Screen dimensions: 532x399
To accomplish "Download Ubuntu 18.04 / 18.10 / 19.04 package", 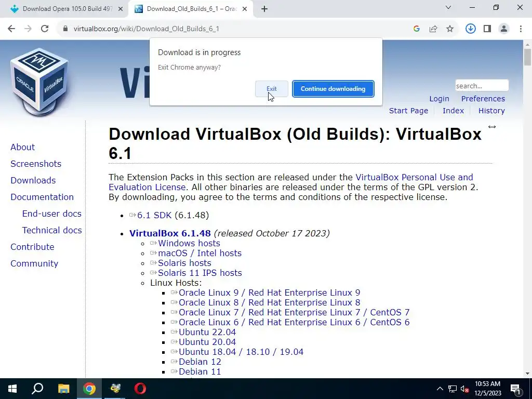I will pyautogui.click(x=241, y=352).
